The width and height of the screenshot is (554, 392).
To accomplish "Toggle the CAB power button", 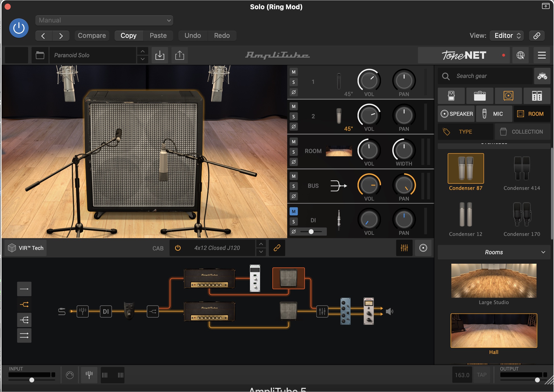I will pyautogui.click(x=178, y=248).
